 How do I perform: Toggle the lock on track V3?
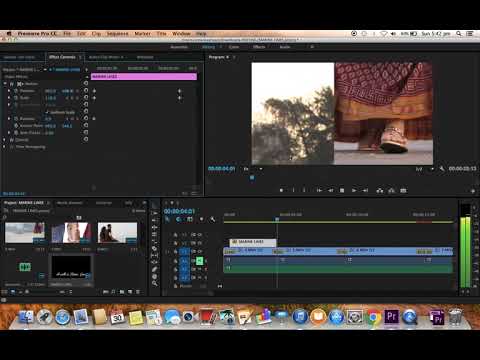point(176,235)
